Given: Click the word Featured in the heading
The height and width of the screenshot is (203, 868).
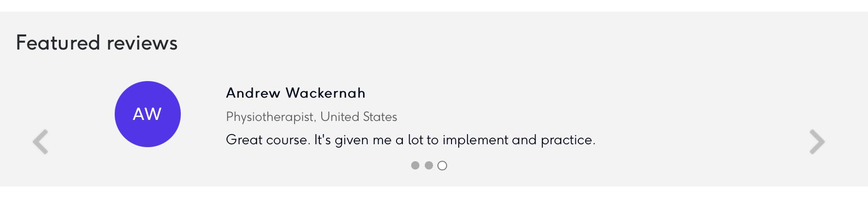Looking at the screenshot, I should [58, 43].
